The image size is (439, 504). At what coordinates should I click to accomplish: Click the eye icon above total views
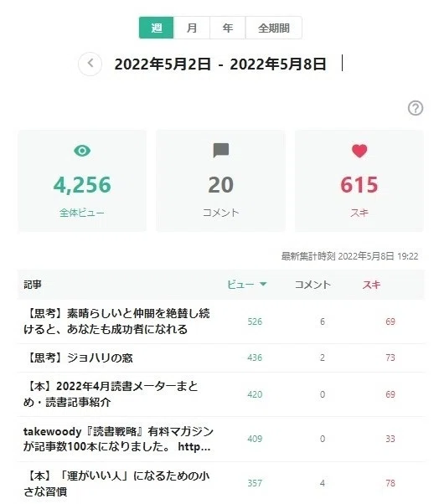click(82, 151)
